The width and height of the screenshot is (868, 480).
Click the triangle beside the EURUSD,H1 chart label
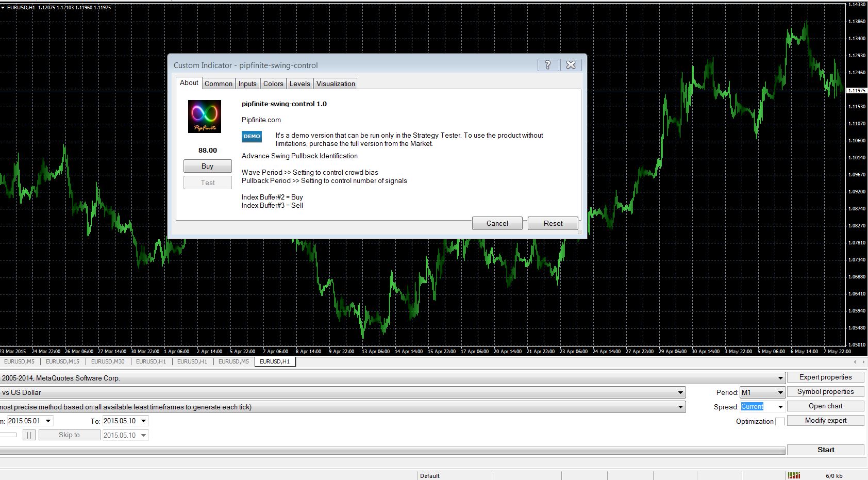(3, 7)
